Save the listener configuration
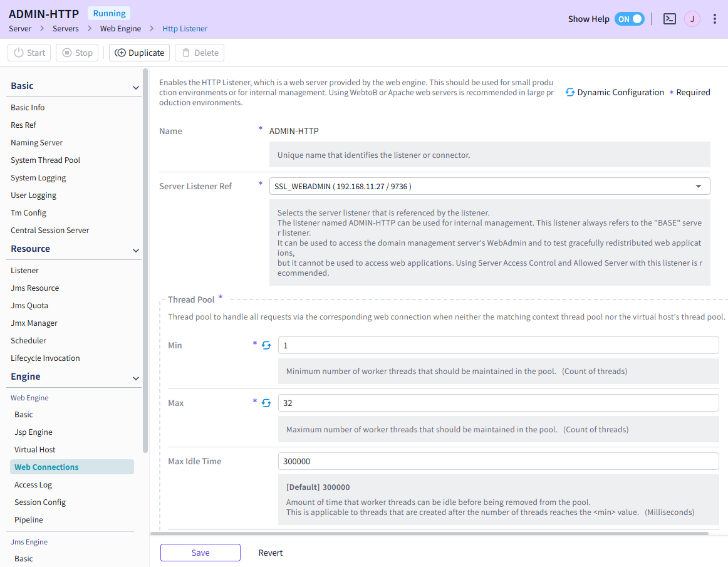This screenshot has height=567, width=728. pyautogui.click(x=200, y=553)
